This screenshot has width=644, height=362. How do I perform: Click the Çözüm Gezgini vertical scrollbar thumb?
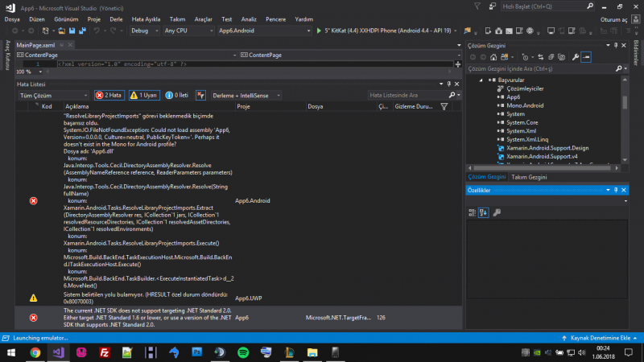coord(625,103)
